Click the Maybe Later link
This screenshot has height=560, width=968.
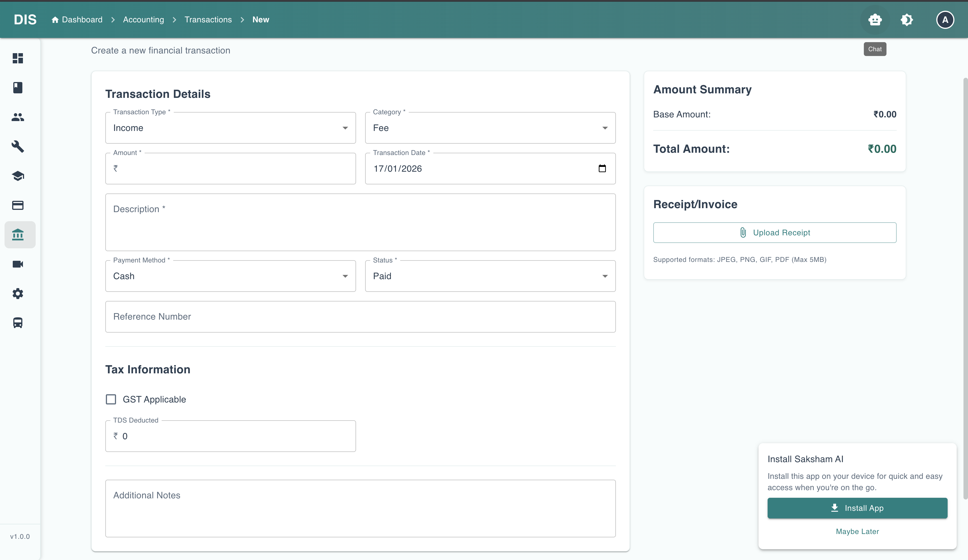[x=857, y=531]
